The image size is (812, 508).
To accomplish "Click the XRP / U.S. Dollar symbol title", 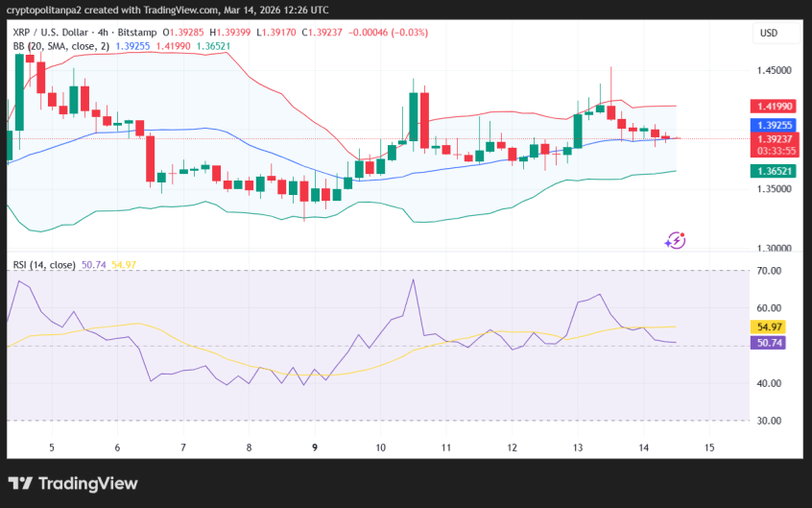I will [58, 33].
